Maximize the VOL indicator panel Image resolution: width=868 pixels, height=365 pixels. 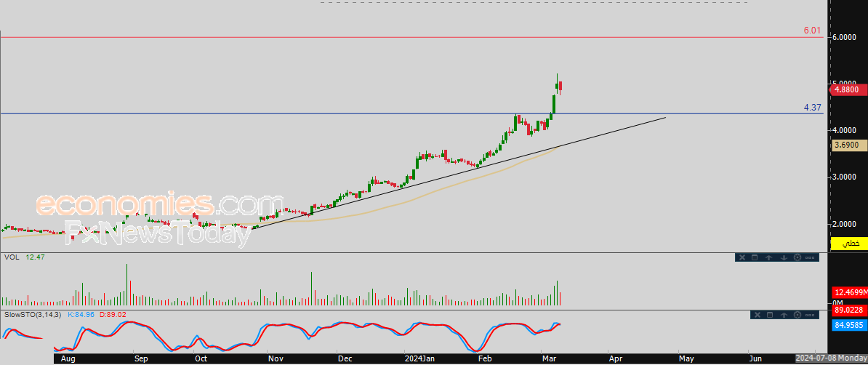[x=755, y=257]
